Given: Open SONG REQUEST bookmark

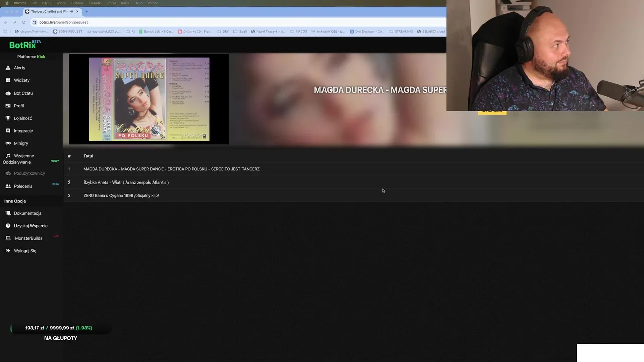Looking at the screenshot, I should click(67, 31).
